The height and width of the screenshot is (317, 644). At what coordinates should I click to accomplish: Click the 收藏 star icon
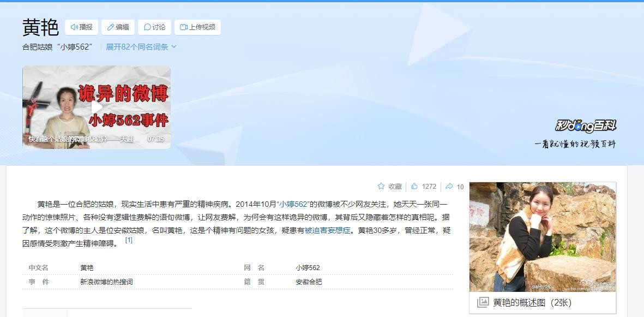point(381,186)
